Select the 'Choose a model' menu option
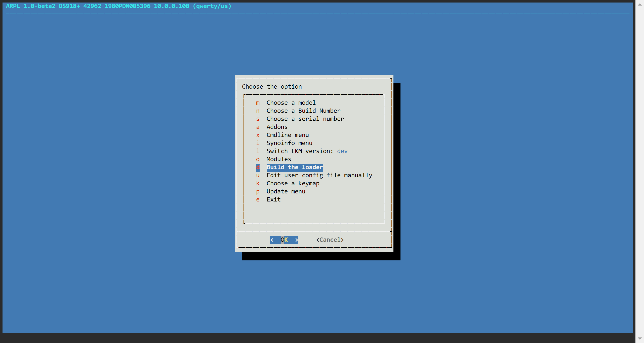The image size is (644, 343). pos(291,103)
